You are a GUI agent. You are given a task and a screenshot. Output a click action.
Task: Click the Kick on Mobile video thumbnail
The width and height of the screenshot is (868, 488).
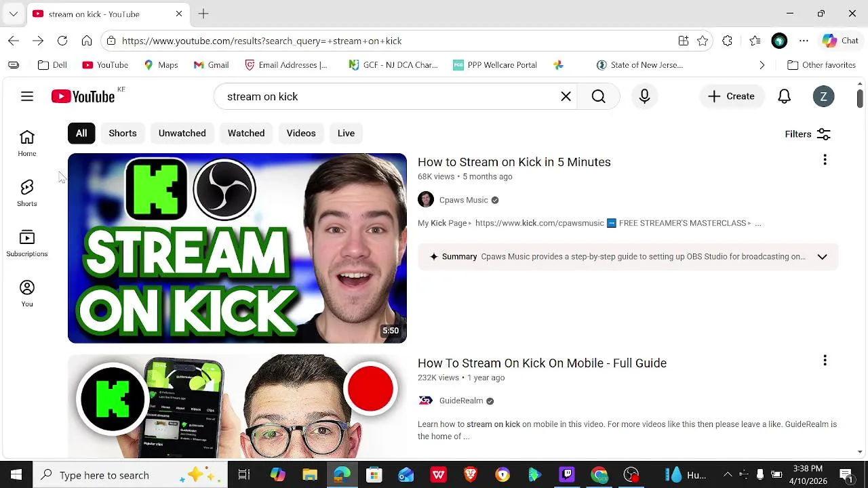[237, 405]
